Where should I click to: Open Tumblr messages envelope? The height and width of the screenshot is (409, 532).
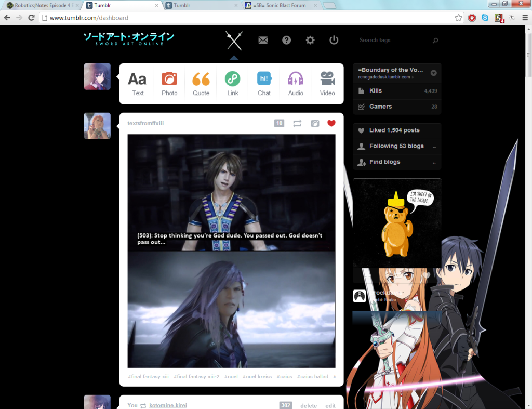click(263, 40)
